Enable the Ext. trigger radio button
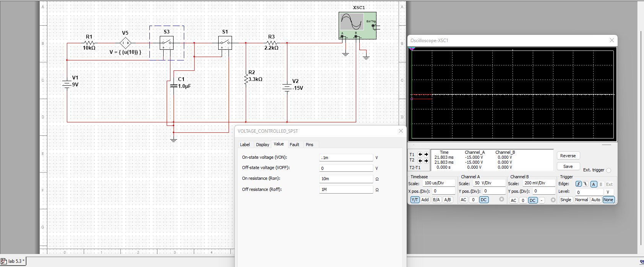This screenshot has width=644, height=267. pyautogui.click(x=608, y=170)
